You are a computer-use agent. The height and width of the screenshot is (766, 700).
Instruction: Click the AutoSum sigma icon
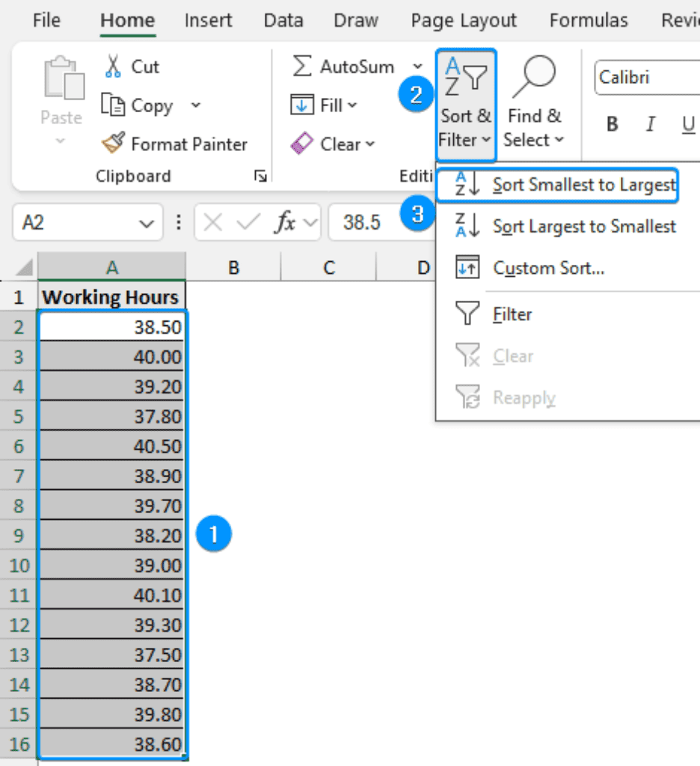click(302, 67)
